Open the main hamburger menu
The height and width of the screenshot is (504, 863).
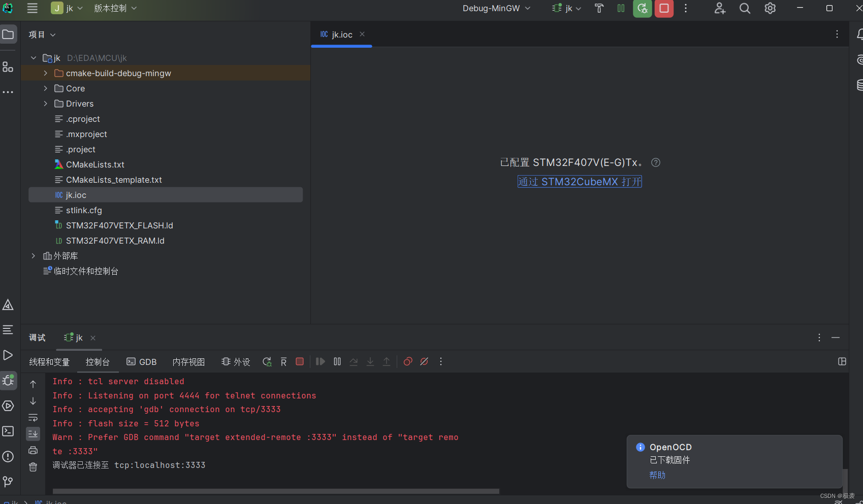pos(33,8)
